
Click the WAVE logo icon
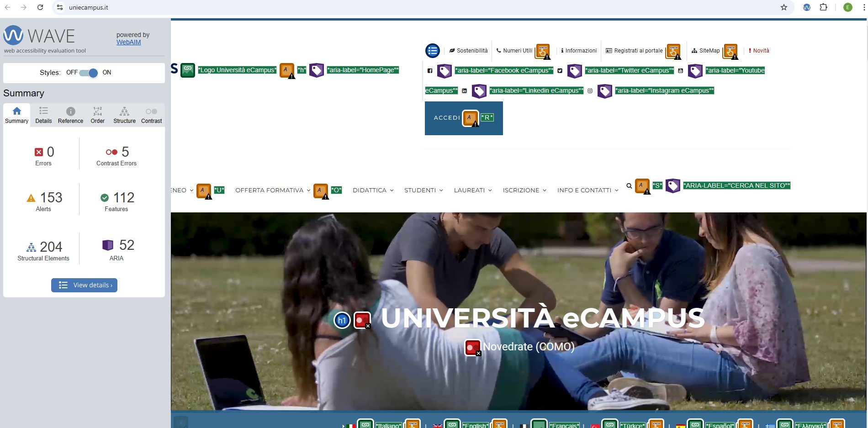point(13,35)
